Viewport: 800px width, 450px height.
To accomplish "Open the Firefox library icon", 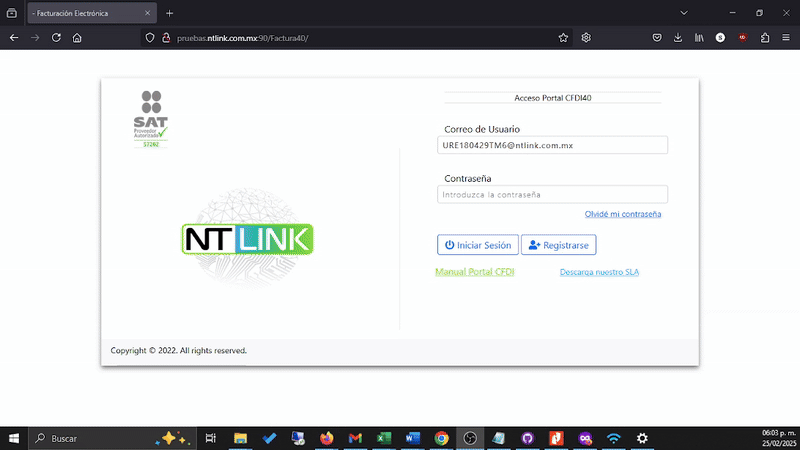I will [699, 38].
